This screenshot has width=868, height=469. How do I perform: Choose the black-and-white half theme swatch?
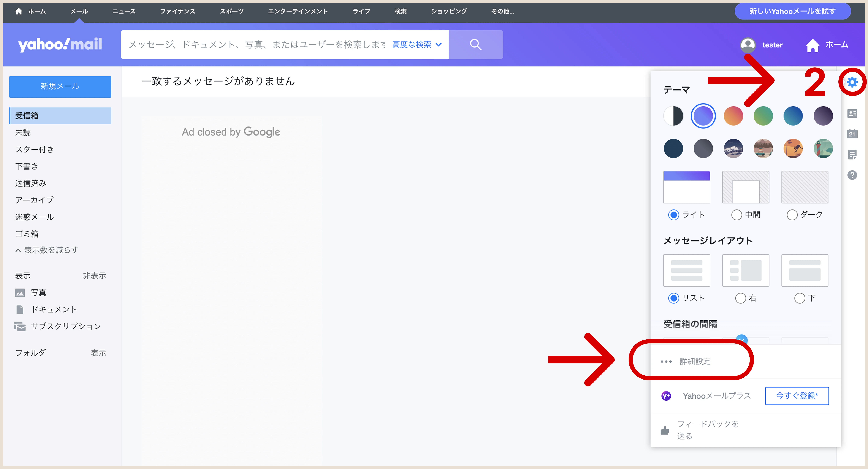[x=673, y=116]
